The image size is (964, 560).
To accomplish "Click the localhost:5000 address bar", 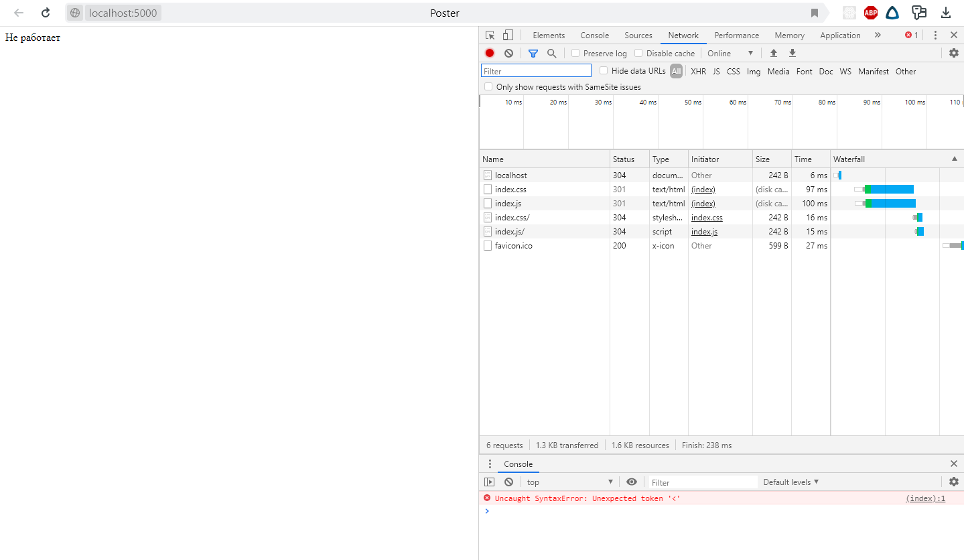I will point(123,13).
